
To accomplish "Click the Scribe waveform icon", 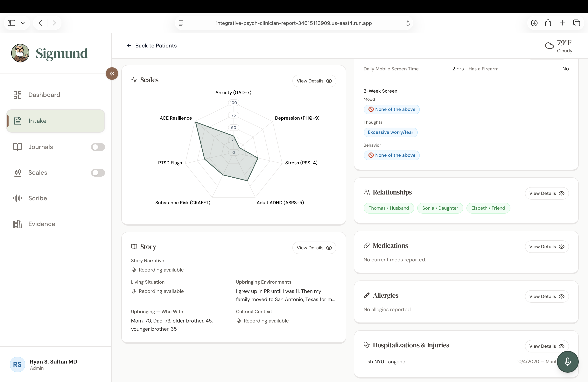I will tap(17, 198).
